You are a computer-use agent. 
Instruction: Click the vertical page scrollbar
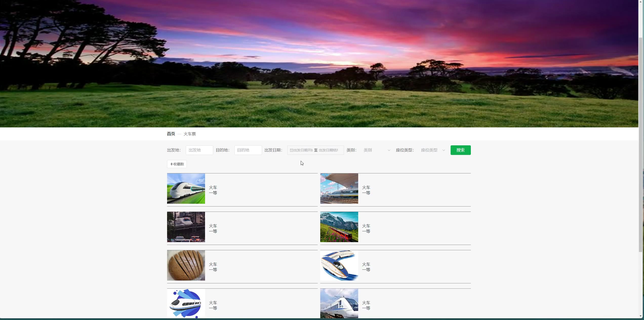coord(640,144)
